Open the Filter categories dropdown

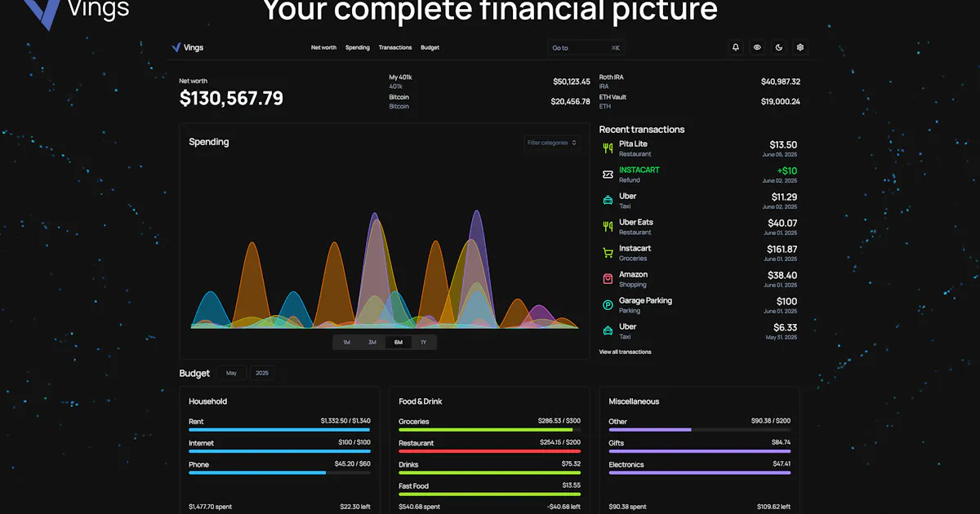click(552, 143)
